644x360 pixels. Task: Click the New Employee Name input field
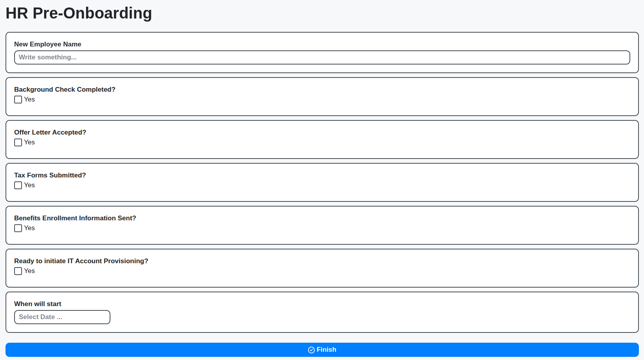tap(321, 57)
